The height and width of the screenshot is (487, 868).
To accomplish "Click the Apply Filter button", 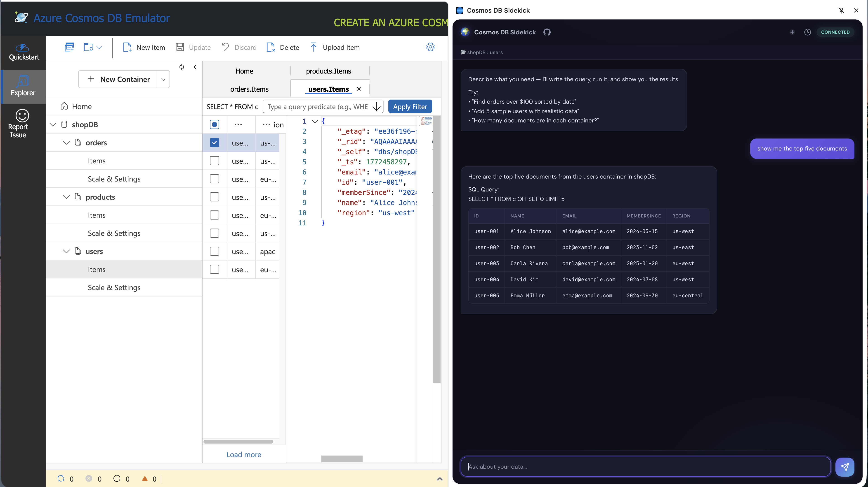I will click(x=410, y=106).
